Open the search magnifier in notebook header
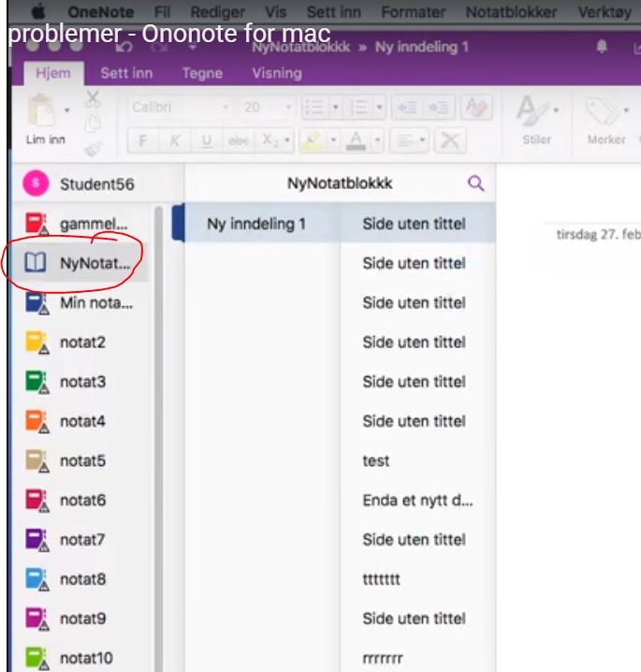The image size is (641, 672). click(475, 183)
